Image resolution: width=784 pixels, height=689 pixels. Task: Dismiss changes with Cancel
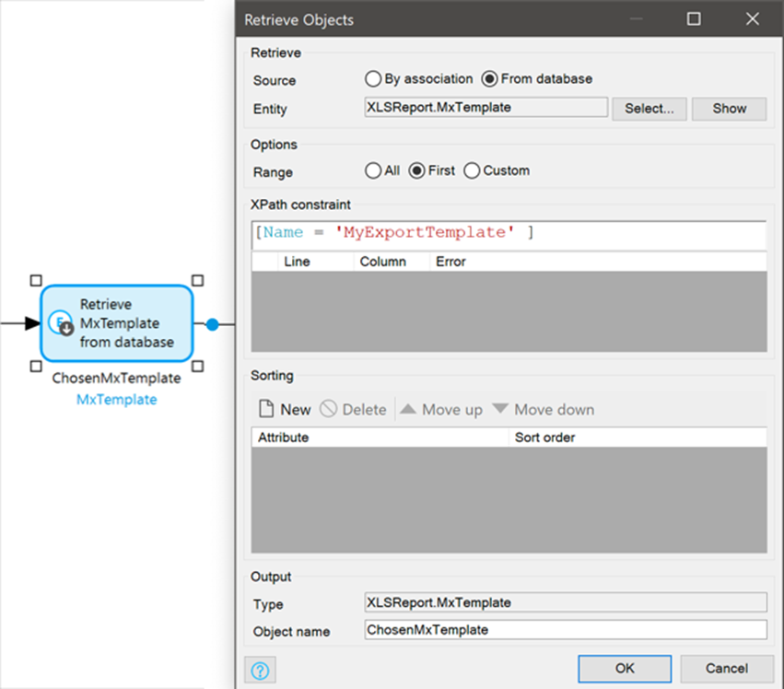[x=727, y=669]
